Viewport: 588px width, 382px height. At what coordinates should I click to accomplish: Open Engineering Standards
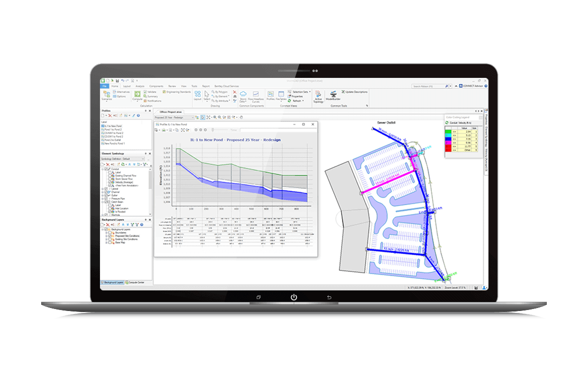pos(177,92)
